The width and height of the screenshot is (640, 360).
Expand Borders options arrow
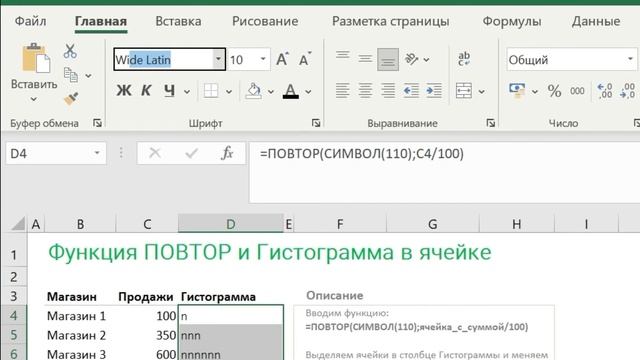(x=229, y=92)
